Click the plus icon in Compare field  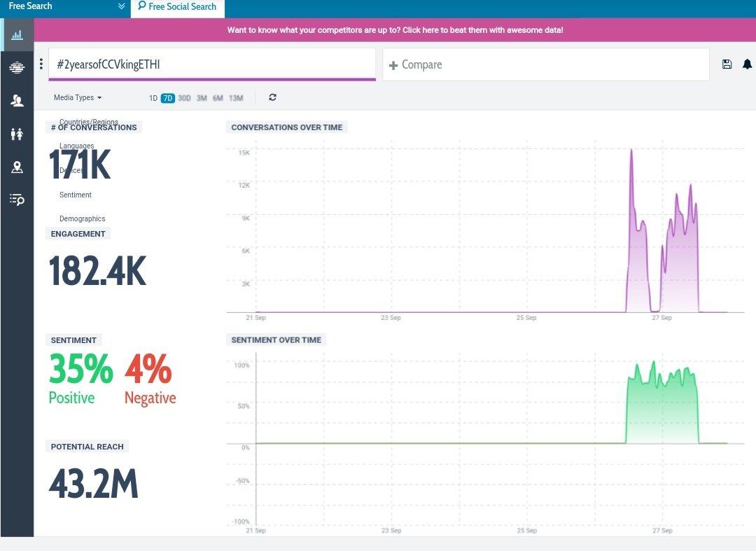pyautogui.click(x=393, y=65)
